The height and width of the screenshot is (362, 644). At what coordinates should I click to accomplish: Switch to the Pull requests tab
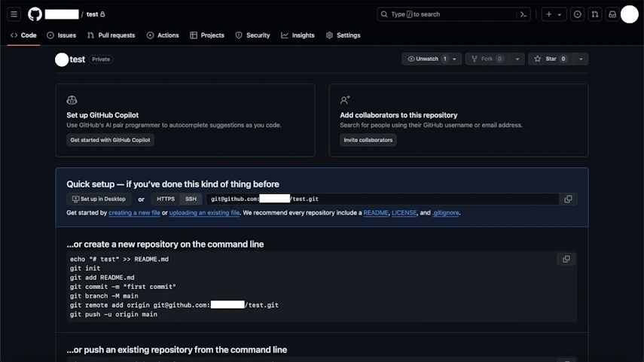coord(111,35)
